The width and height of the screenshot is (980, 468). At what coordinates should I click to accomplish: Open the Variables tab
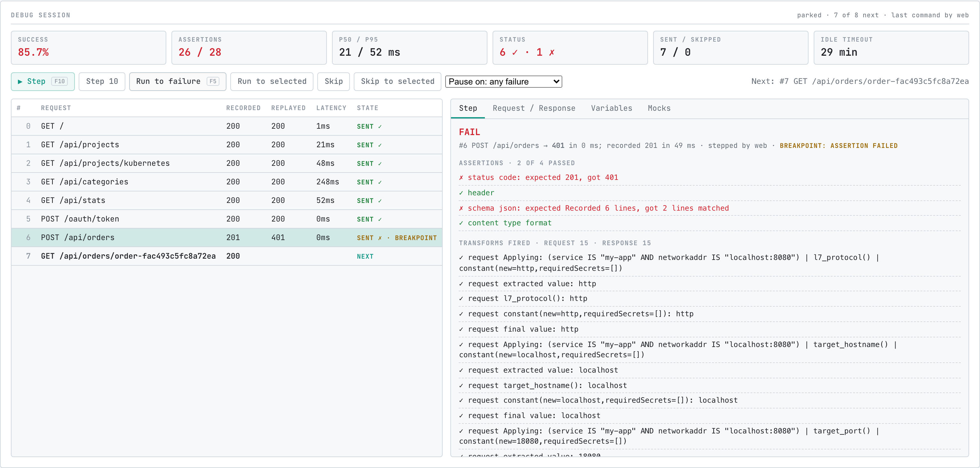pos(611,108)
